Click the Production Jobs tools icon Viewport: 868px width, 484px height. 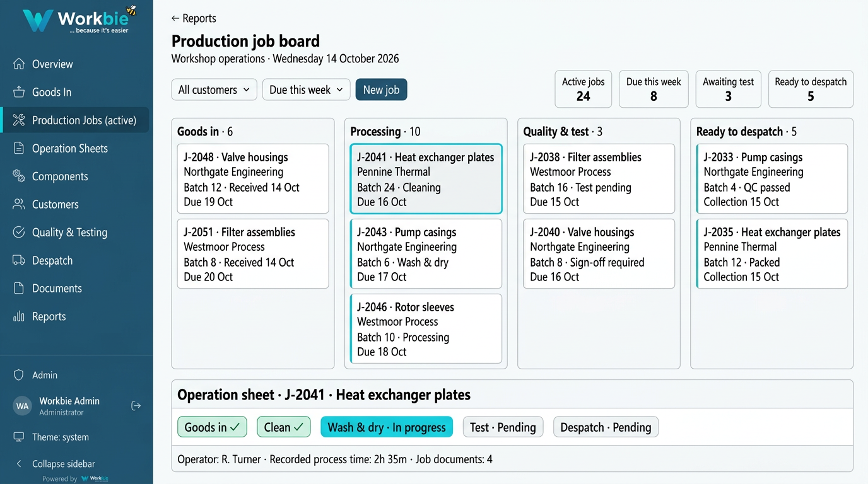coord(19,120)
